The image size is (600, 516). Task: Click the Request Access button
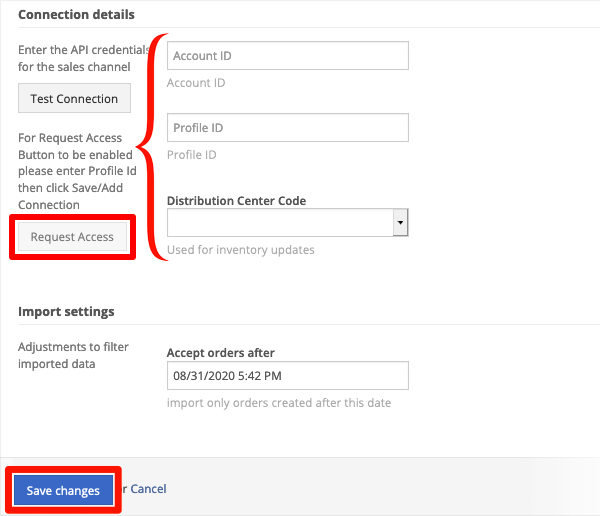coord(72,237)
